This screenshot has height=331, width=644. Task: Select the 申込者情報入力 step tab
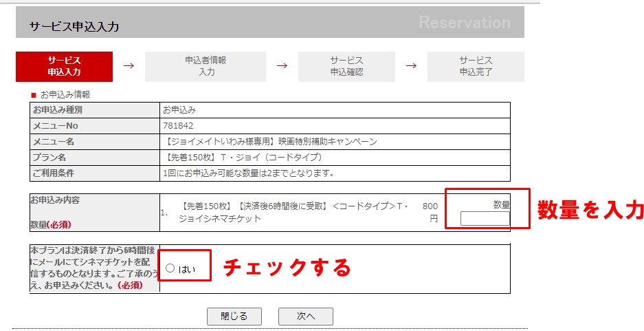[206, 66]
